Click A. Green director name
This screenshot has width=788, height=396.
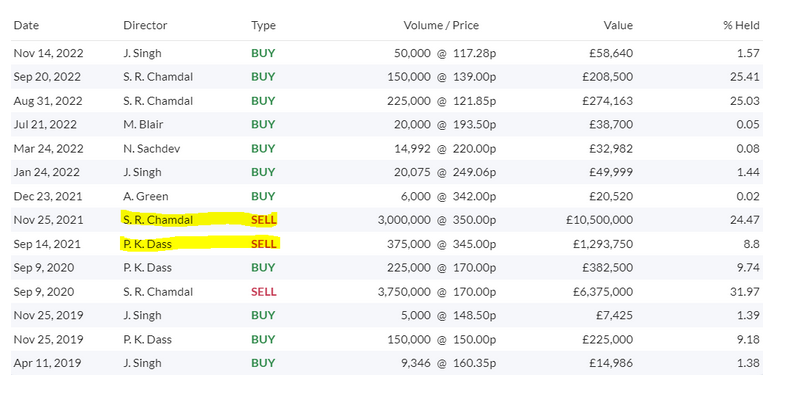coord(146,196)
